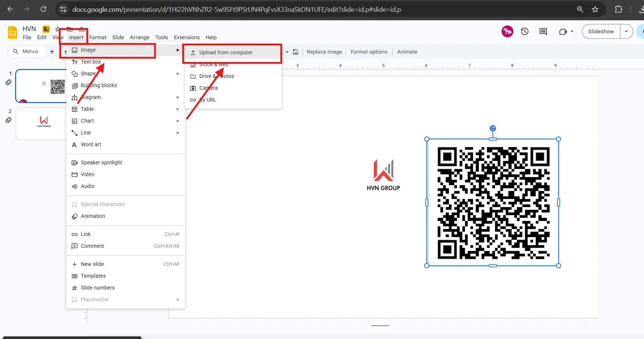Show the comments panel icon
This screenshot has width=644, height=339.
543,31
